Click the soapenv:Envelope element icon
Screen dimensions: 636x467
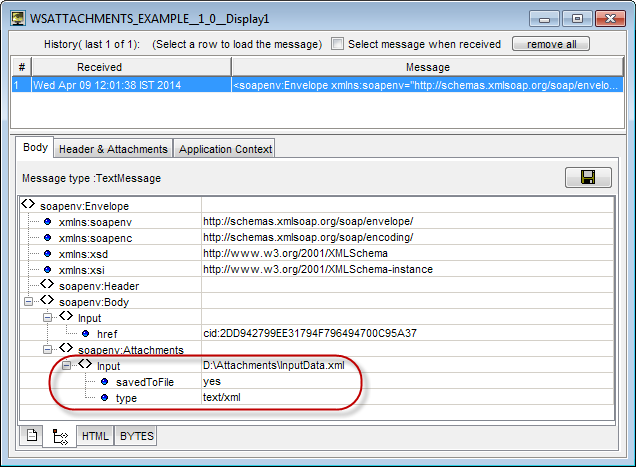28,205
